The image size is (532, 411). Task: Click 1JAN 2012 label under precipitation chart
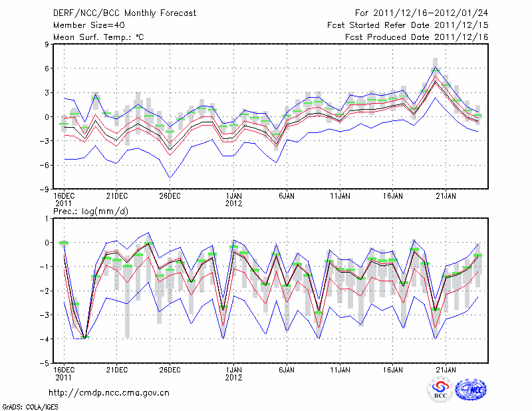[x=234, y=374]
